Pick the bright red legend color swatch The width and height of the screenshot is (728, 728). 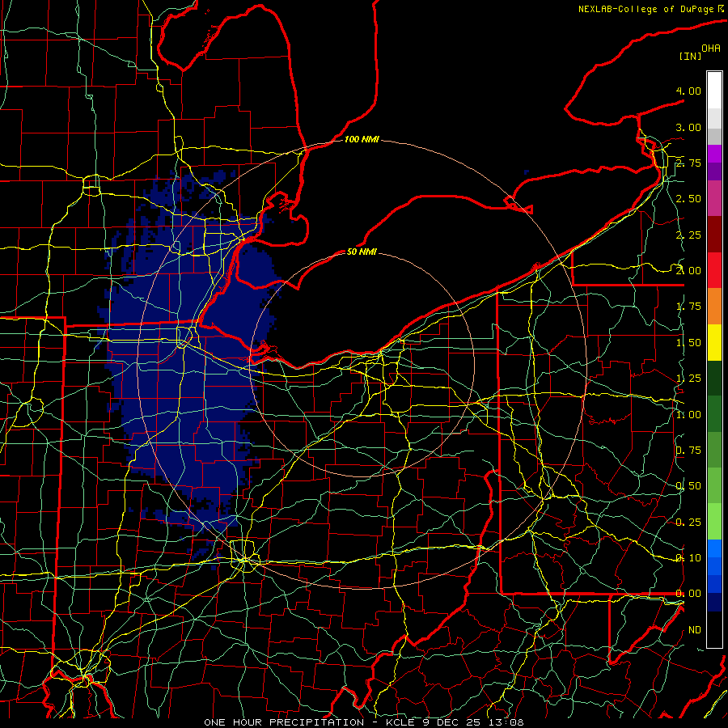coord(714,270)
